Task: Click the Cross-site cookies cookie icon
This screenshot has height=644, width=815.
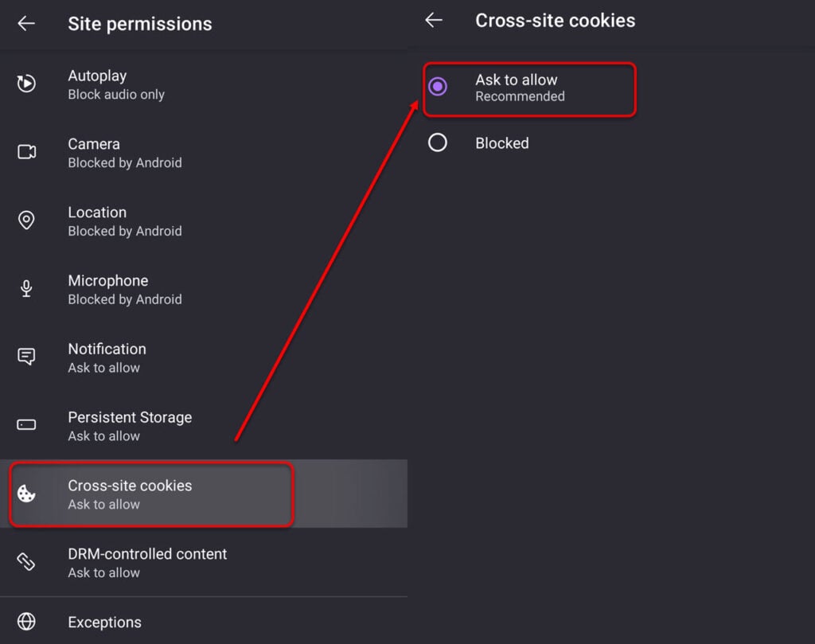Action: click(26, 494)
